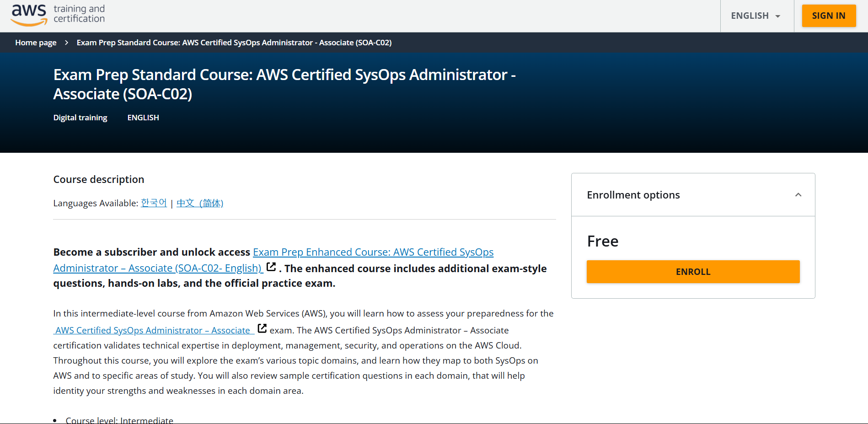Click external link icon after Enhanced Course

(271, 267)
